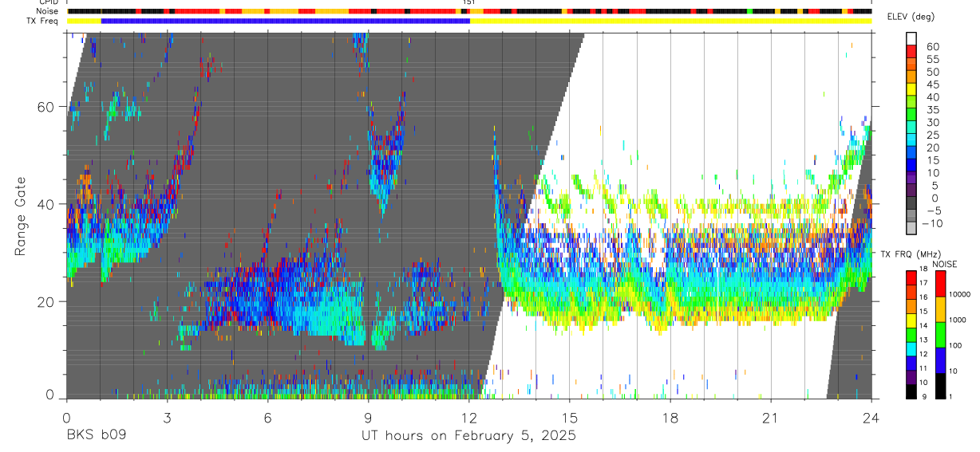Click the long yellow segment of the TX Freq bar
Screen dimensions: 980x452
pyautogui.click(x=671, y=21)
